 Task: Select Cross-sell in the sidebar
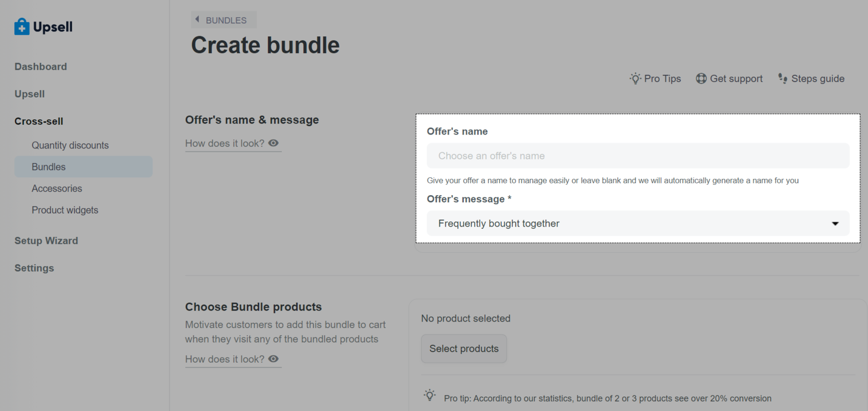click(x=39, y=121)
